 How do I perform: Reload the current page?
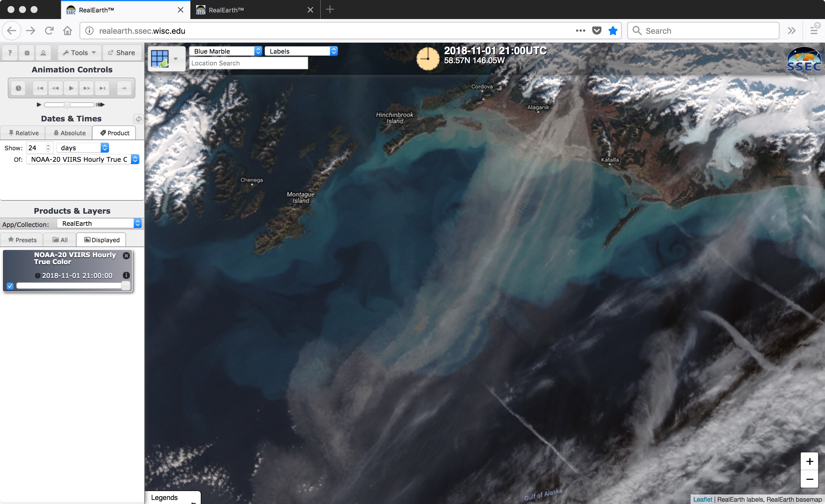(x=49, y=31)
